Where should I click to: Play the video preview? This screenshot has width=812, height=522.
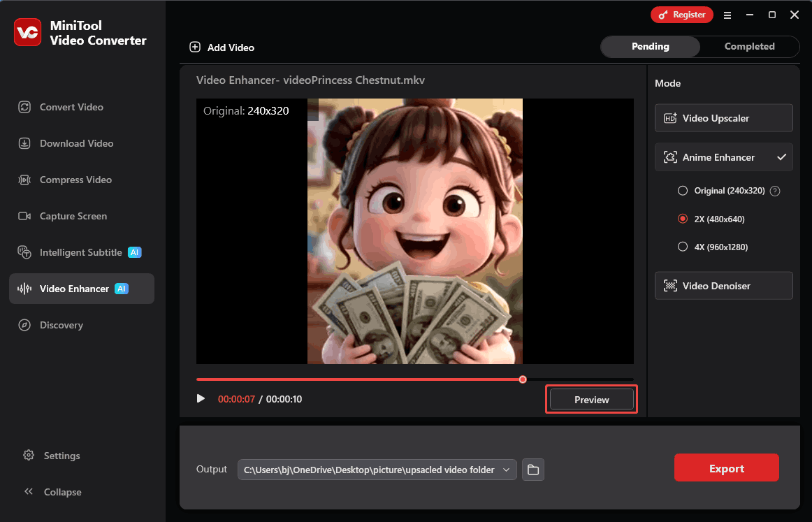tap(201, 399)
